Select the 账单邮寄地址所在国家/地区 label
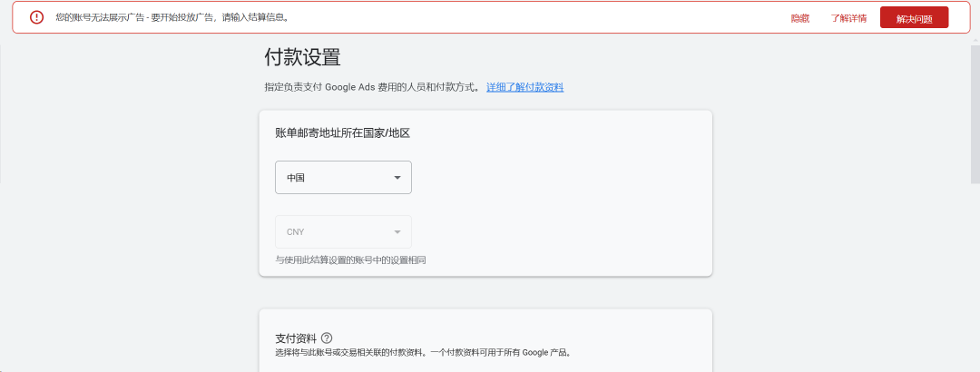 tap(342, 133)
